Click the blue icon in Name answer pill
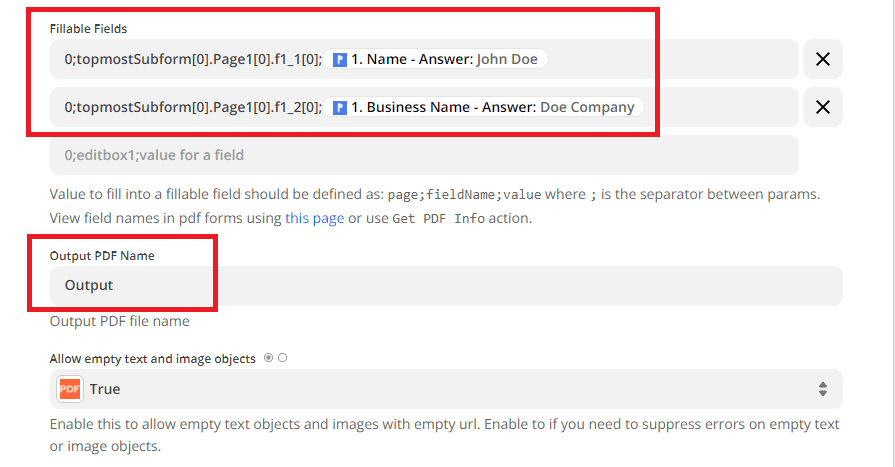Viewport: 895px width, 467px height. pos(340,59)
